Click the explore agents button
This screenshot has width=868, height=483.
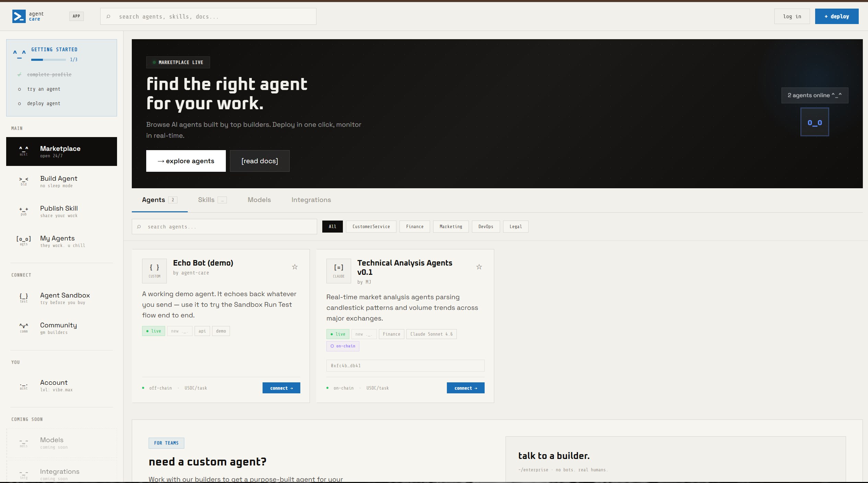click(x=186, y=161)
